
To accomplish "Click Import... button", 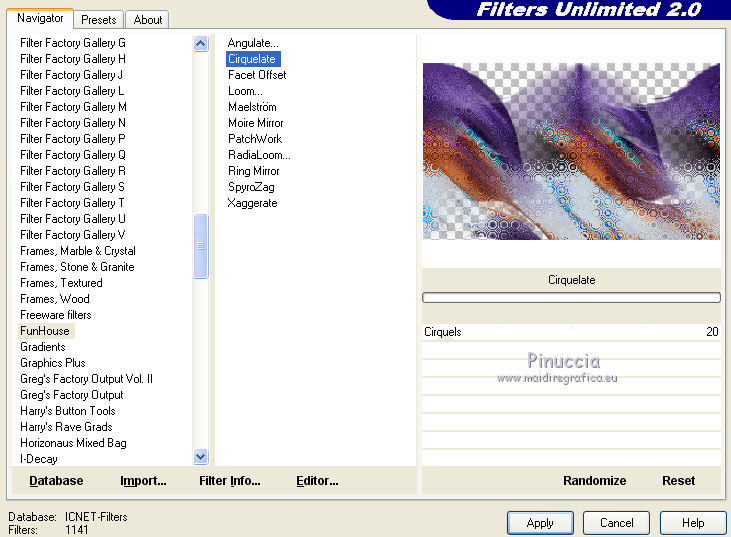I will point(143,481).
